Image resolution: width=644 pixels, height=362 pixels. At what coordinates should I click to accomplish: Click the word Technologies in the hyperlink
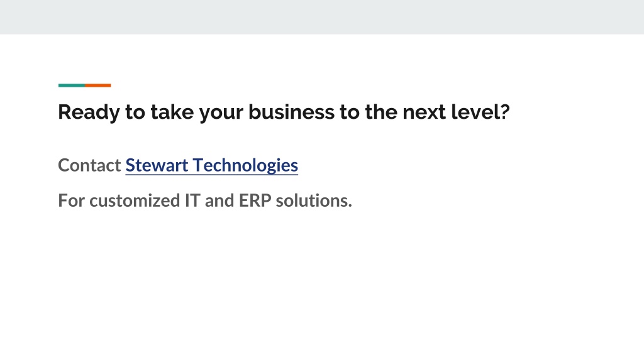[246, 166]
